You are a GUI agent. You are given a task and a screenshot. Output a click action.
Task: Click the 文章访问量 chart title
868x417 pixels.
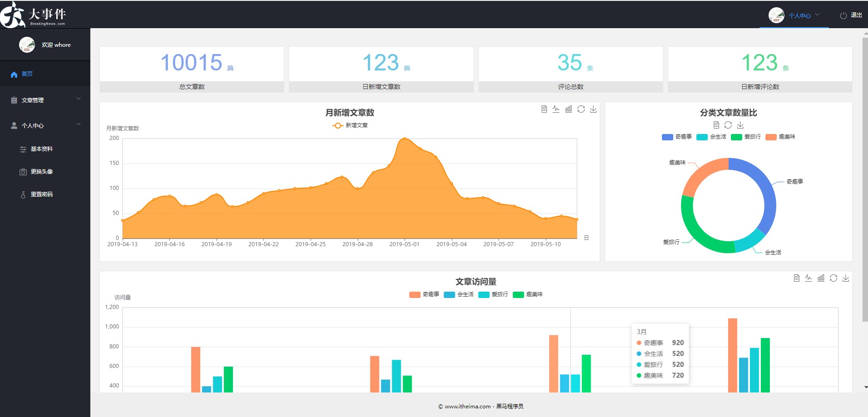coord(476,282)
